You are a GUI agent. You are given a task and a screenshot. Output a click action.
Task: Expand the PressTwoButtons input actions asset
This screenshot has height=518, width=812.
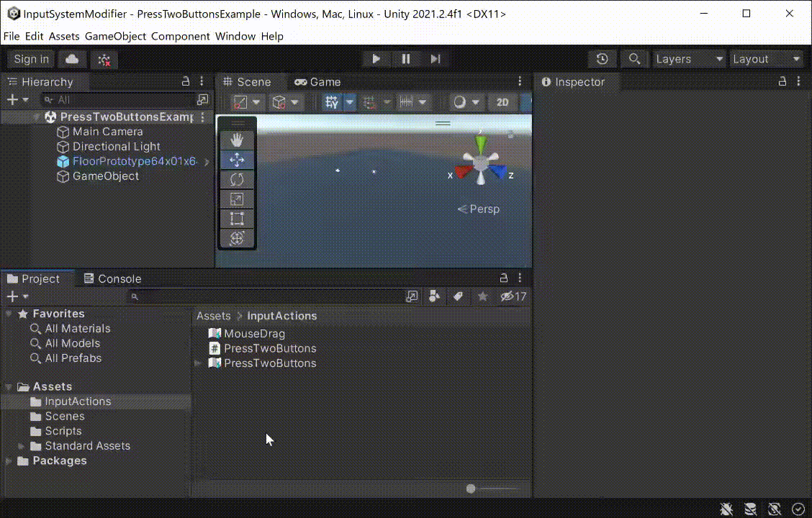point(199,363)
